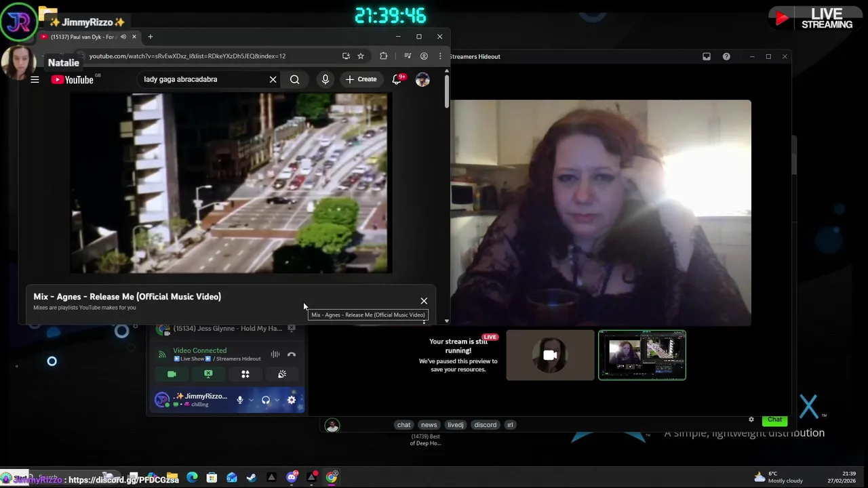
Task: Open the Edge browser taskbar icon
Action: point(192,477)
